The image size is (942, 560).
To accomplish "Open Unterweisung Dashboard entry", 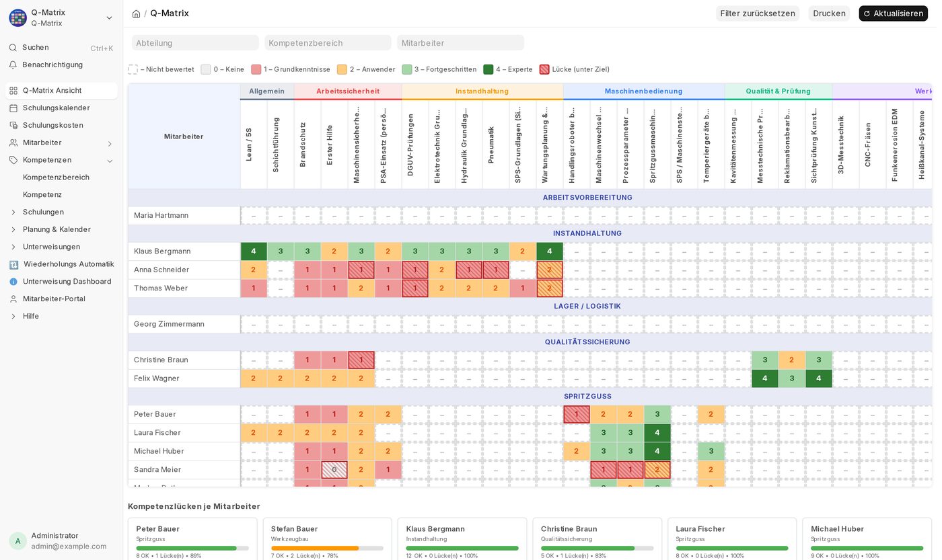I will 61,282.
